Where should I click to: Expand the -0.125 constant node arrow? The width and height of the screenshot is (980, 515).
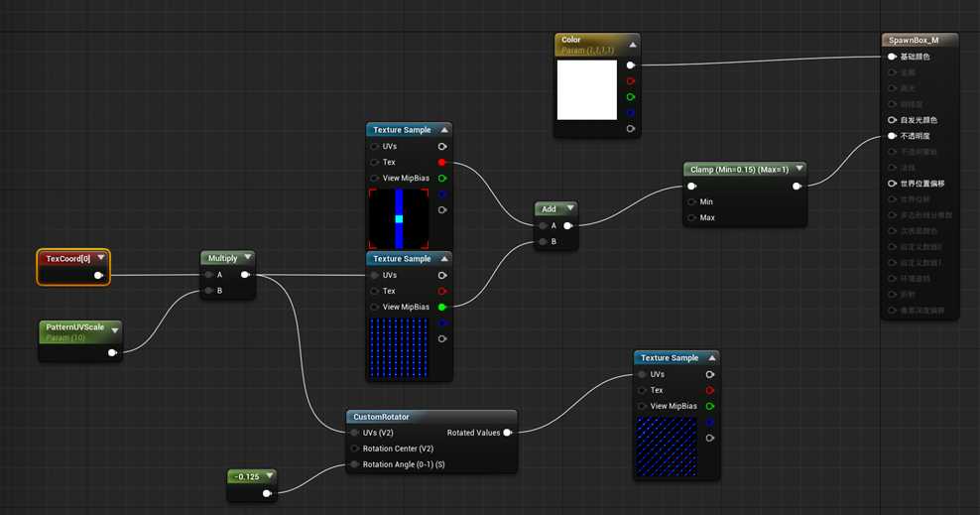point(270,475)
